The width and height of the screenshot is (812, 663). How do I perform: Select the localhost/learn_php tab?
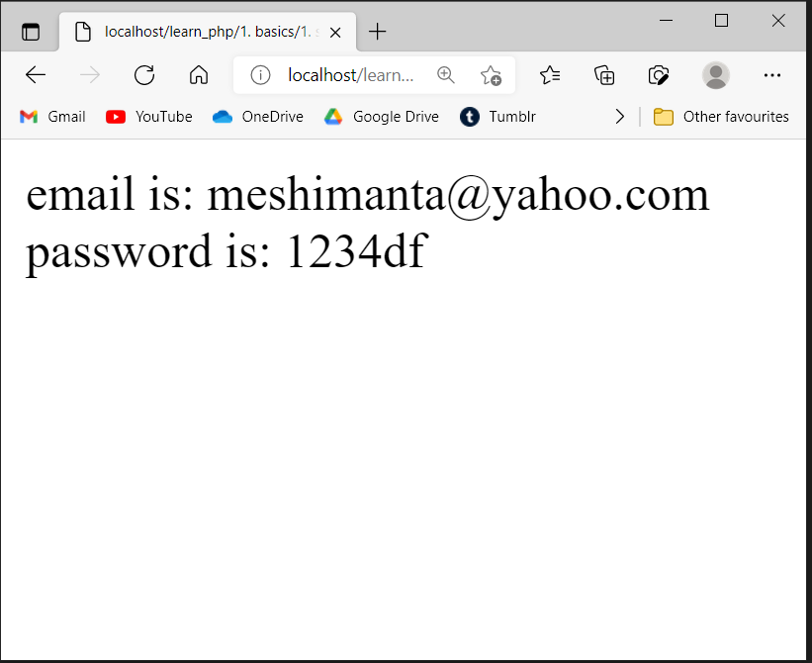[x=198, y=32]
